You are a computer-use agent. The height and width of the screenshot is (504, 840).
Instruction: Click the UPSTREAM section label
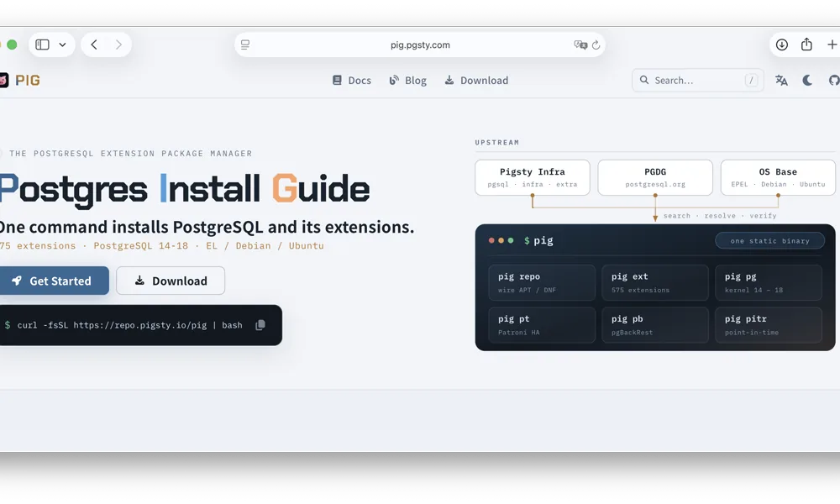(x=496, y=143)
